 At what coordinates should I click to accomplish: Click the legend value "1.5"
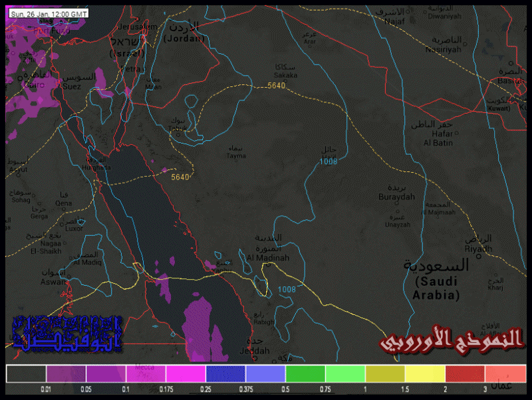[x=405, y=389]
